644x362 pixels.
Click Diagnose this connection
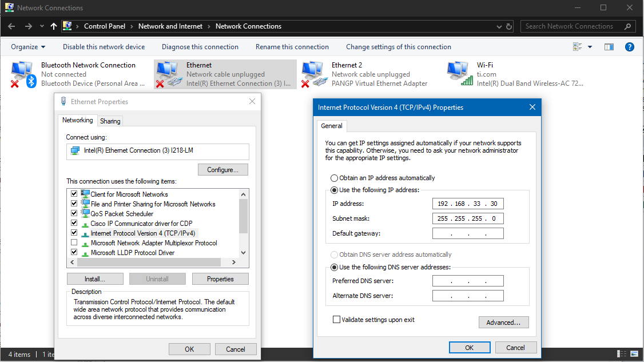point(200,47)
